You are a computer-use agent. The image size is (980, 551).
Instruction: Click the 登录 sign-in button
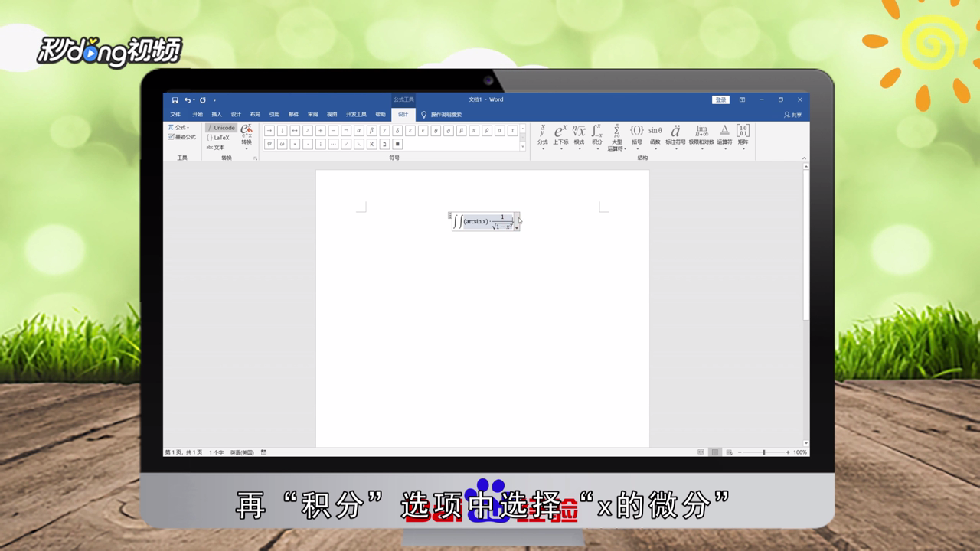click(720, 99)
